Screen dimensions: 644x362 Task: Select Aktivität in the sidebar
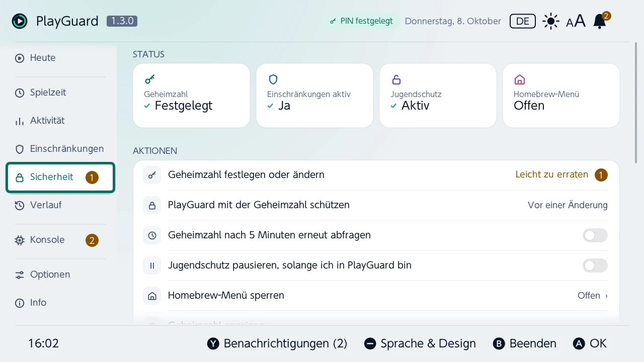click(x=60, y=121)
